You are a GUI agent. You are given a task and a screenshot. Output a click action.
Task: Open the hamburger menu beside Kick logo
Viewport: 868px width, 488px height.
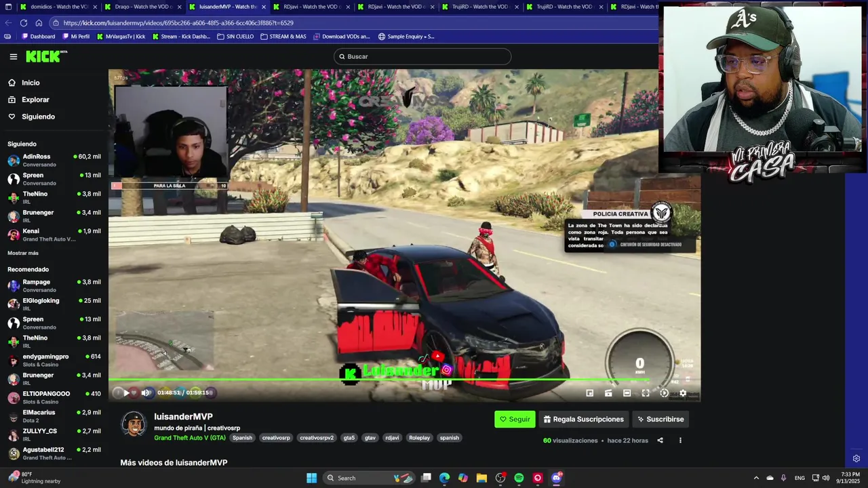(x=13, y=57)
